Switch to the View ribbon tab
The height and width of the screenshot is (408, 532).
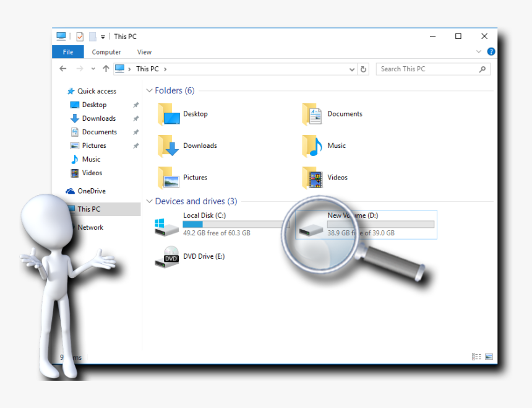click(x=144, y=52)
